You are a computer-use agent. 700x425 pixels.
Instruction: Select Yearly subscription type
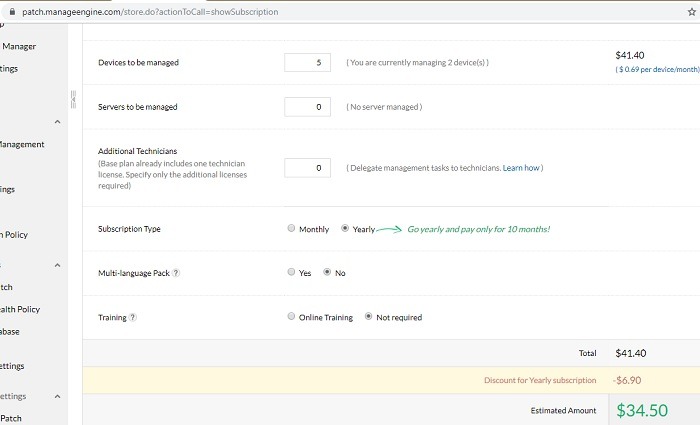click(345, 228)
